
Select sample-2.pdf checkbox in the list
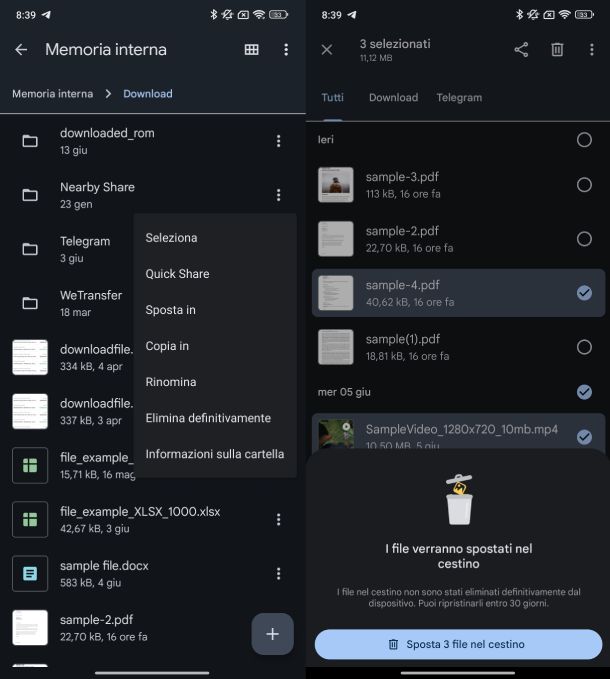[584, 239]
